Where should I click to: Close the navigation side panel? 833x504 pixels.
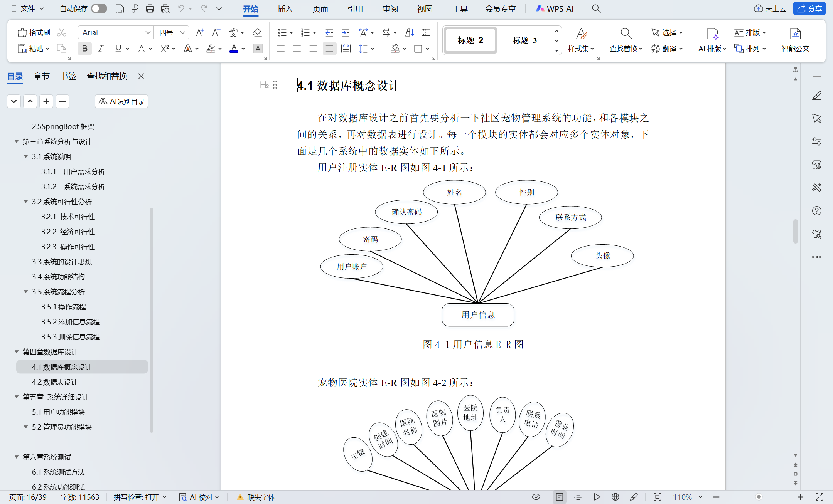coord(141,76)
